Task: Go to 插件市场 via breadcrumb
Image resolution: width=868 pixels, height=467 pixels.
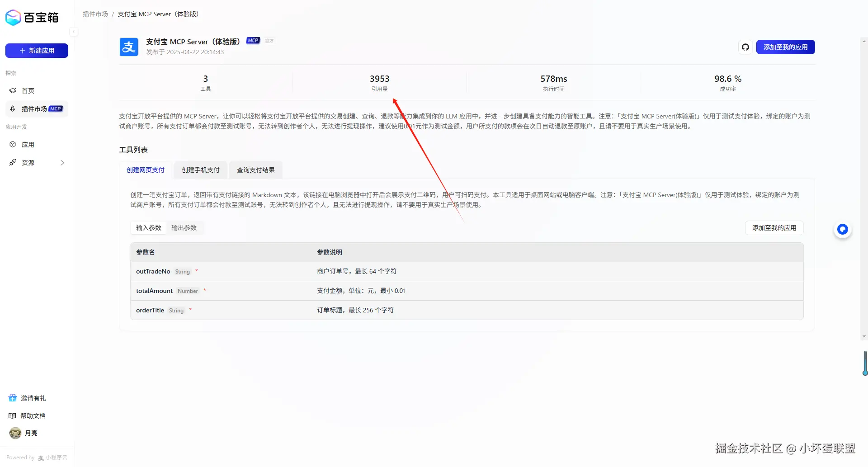Action: click(95, 14)
